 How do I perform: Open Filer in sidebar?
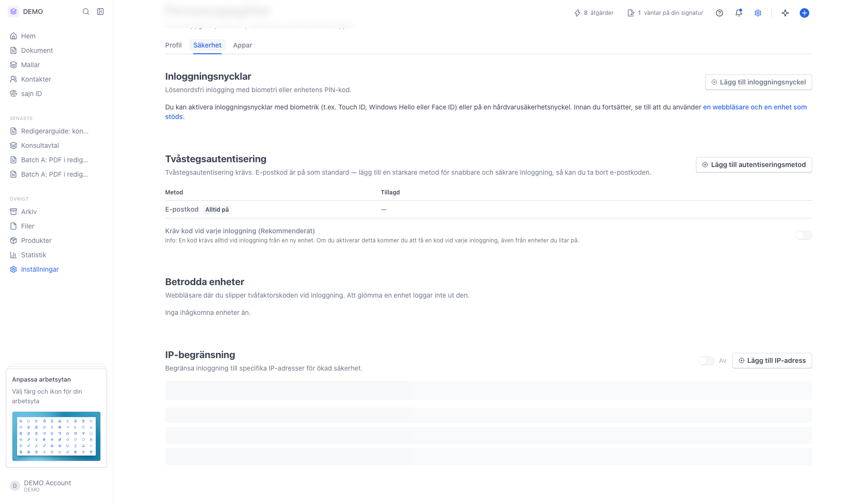click(x=56, y=226)
